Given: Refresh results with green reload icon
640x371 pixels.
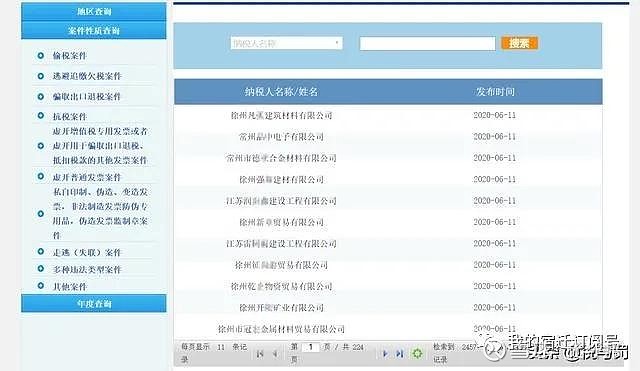Looking at the screenshot, I should (417, 353).
